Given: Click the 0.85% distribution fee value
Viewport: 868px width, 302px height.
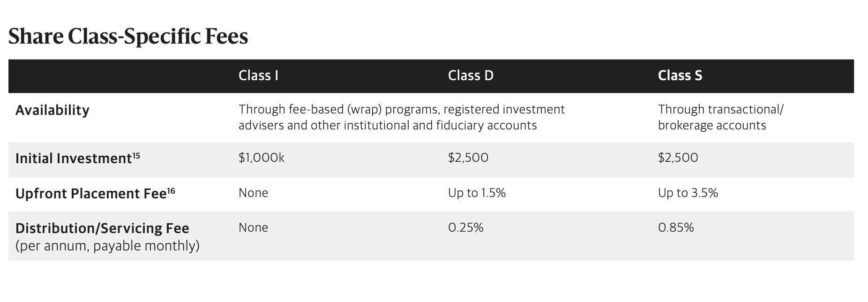Looking at the screenshot, I should [676, 227].
